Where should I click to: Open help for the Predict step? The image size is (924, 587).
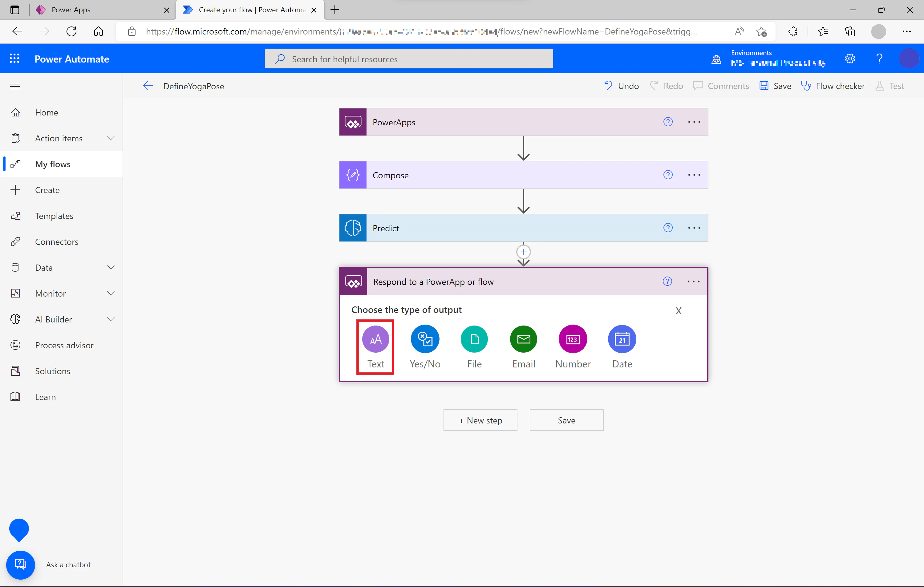[x=668, y=228]
